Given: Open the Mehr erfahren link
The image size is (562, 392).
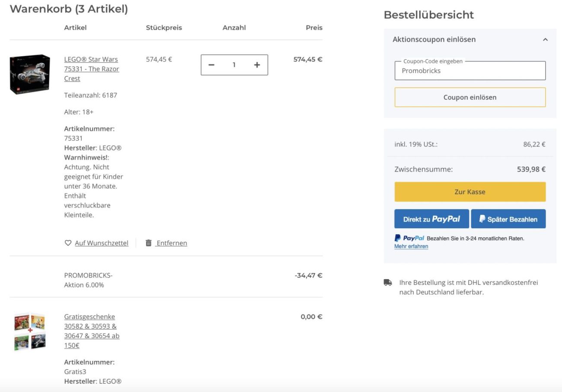Looking at the screenshot, I should tap(411, 246).
